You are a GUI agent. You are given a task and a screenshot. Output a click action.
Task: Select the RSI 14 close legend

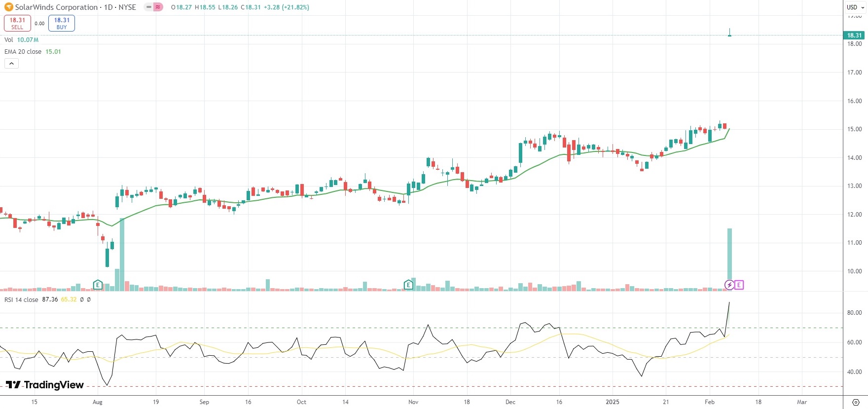(21, 299)
